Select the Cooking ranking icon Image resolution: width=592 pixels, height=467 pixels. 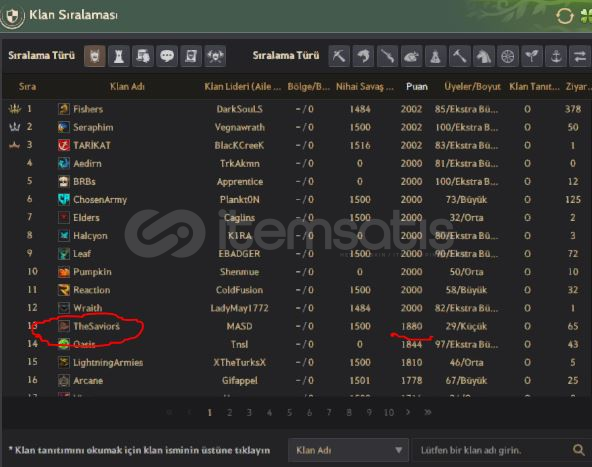click(x=411, y=56)
